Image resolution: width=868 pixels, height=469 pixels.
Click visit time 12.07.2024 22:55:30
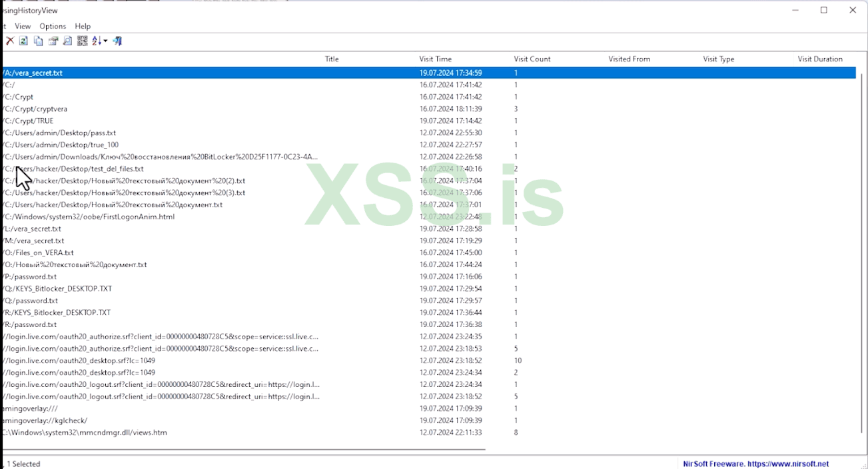click(450, 133)
